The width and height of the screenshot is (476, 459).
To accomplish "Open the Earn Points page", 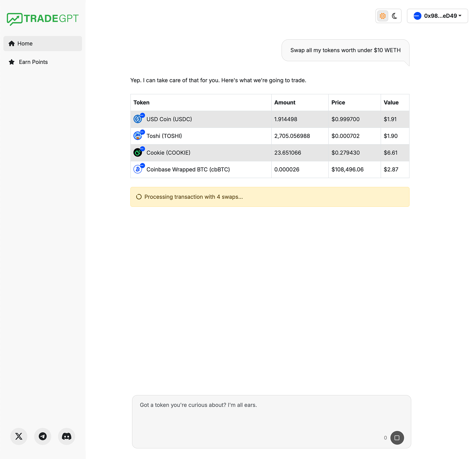I will tap(43, 62).
